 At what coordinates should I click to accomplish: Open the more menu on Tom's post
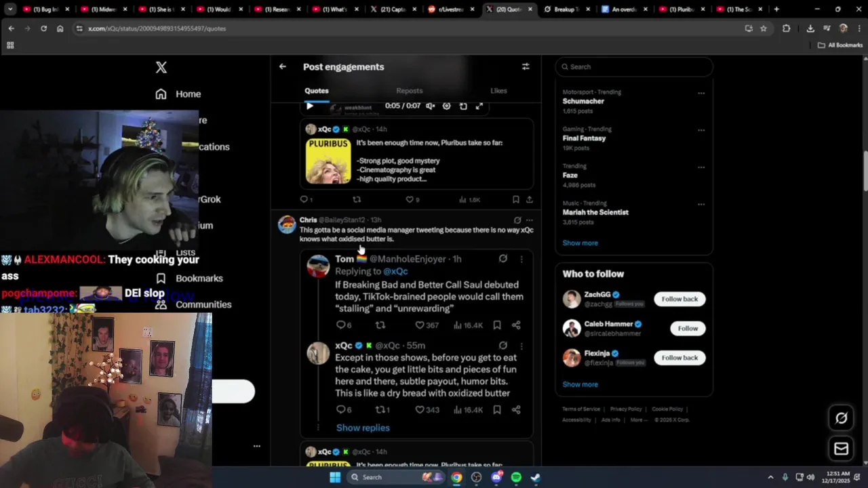coord(521,259)
